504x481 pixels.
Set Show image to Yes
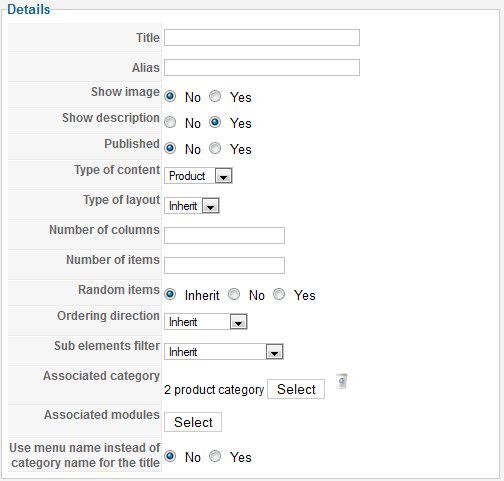tap(215, 96)
